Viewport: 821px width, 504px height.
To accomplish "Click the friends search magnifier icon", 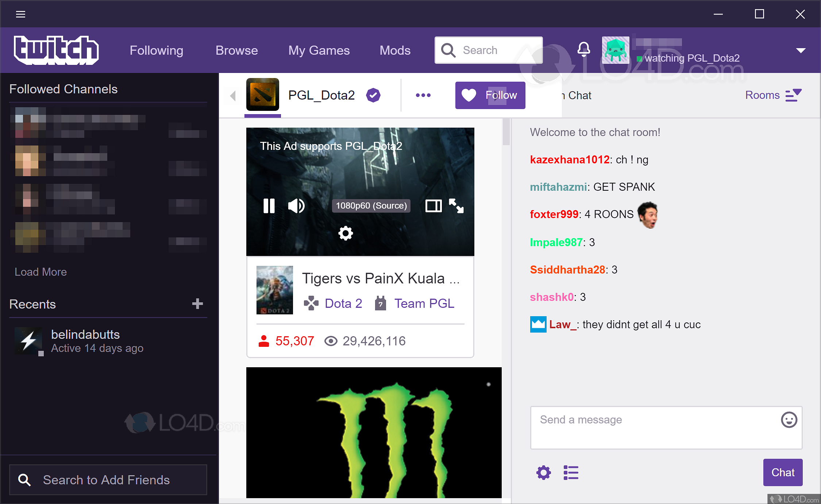I will (24, 480).
